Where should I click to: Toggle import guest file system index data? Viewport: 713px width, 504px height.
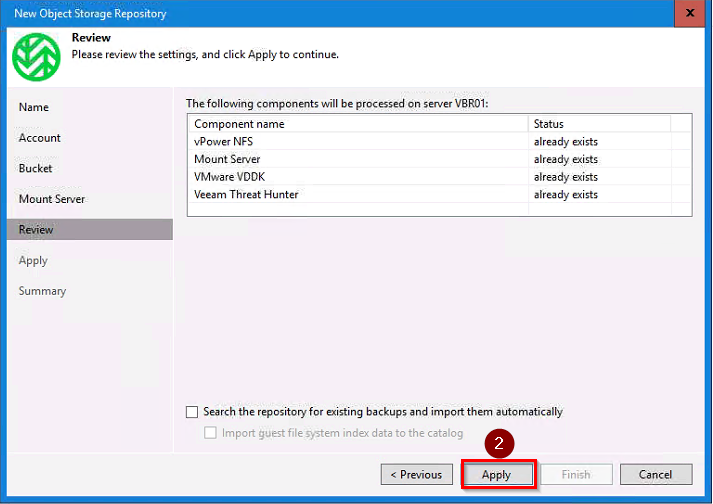click(210, 433)
